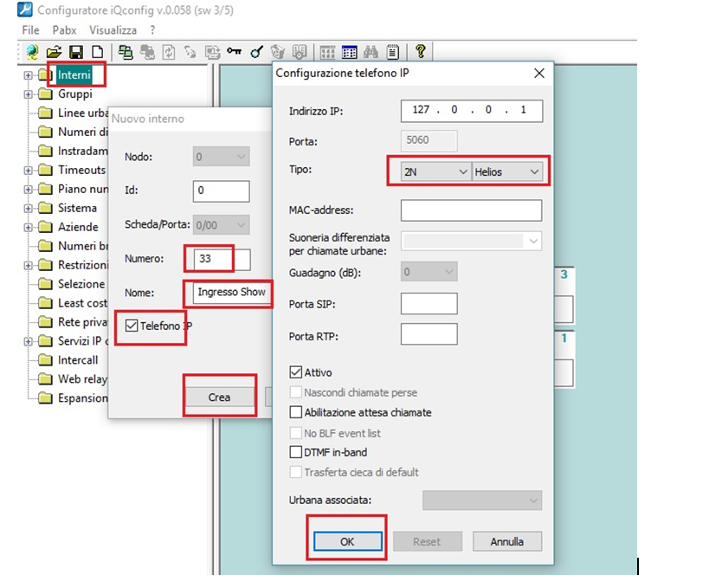Open the Pabx menu
Image resolution: width=709 pixels, height=588 pixels.
[x=65, y=29]
